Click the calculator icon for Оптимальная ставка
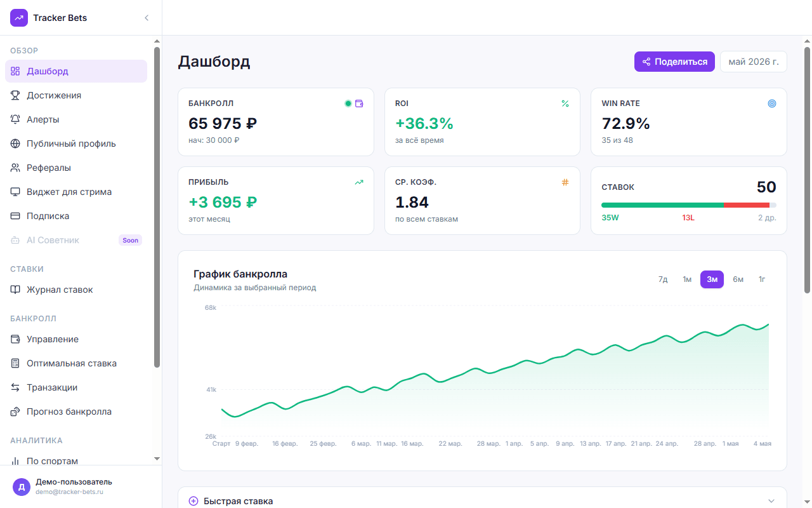The width and height of the screenshot is (812, 508). (x=15, y=363)
